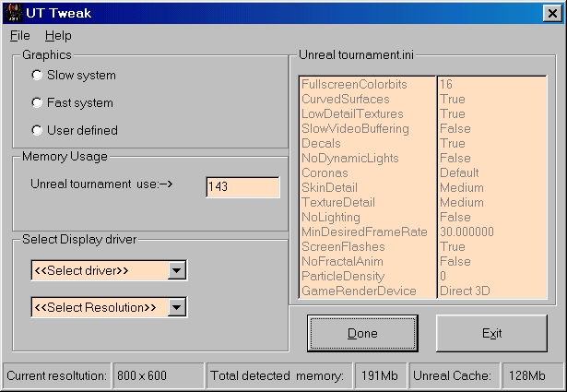Expand the Select Resolution dropdown arrow
567x392 pixels.
click(x=177, y=307)
